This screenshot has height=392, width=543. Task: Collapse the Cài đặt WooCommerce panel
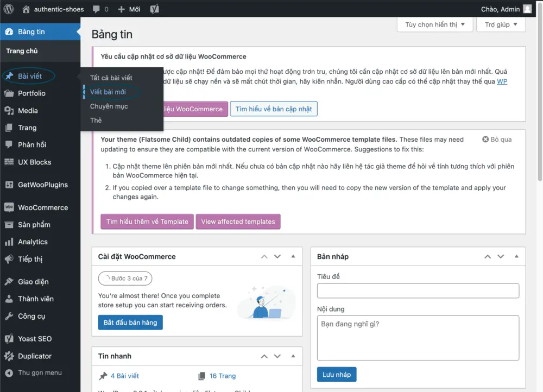pyautogui.click(x=293, y=256)
